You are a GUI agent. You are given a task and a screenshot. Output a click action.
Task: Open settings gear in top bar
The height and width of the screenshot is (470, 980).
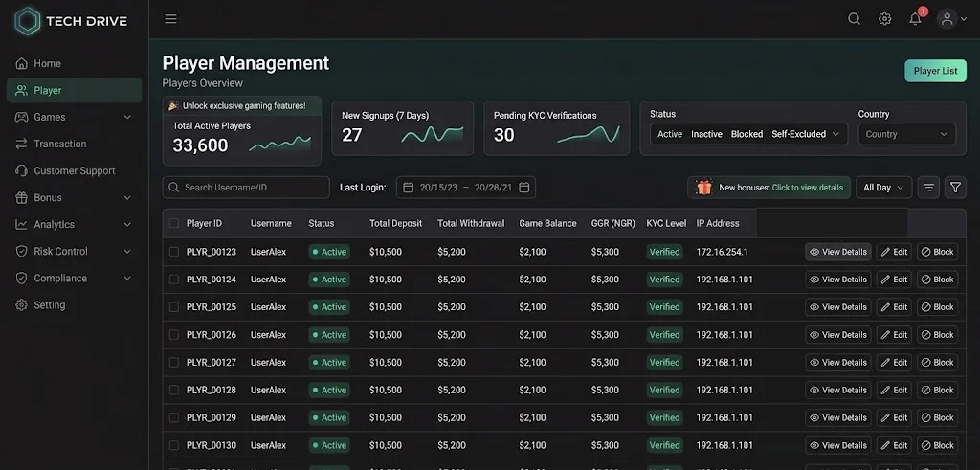(x=884, y=19)
